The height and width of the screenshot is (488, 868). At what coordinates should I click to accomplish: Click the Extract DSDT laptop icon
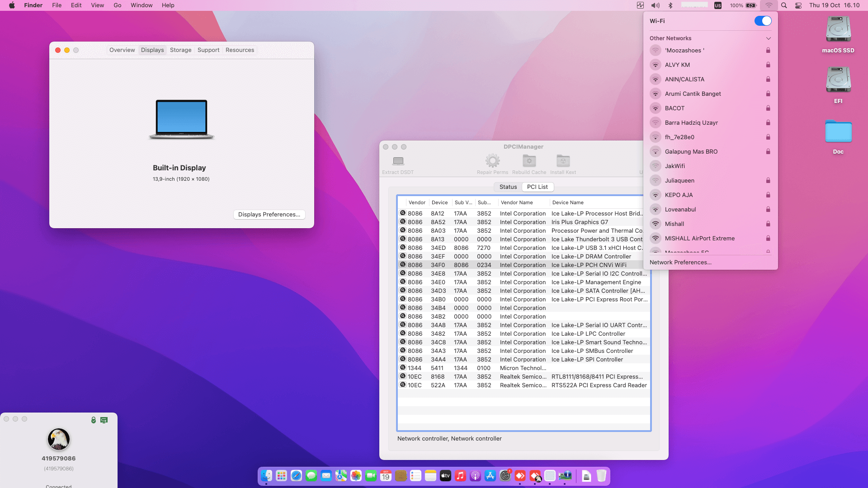tap(398, 161)
